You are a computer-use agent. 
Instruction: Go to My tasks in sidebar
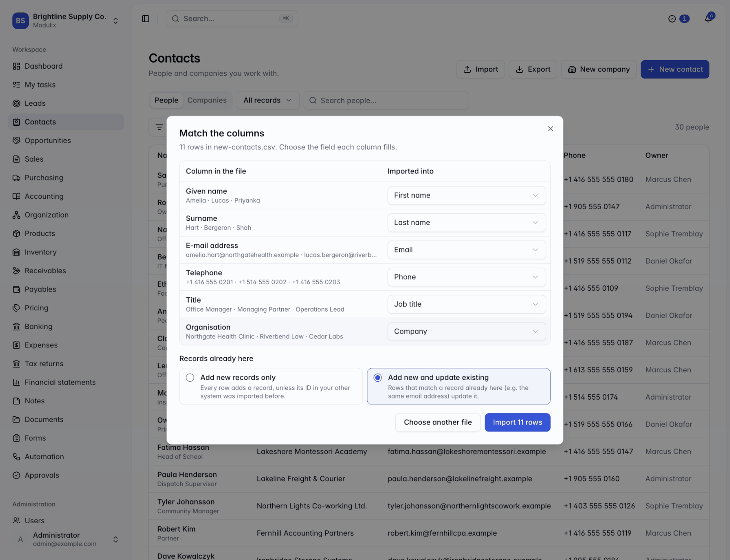point(66,85)
